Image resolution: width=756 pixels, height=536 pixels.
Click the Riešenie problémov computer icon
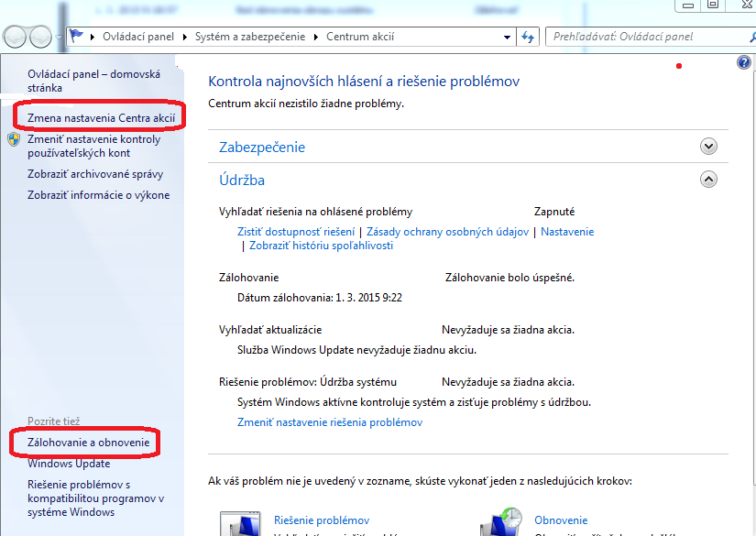click(240, 523)
